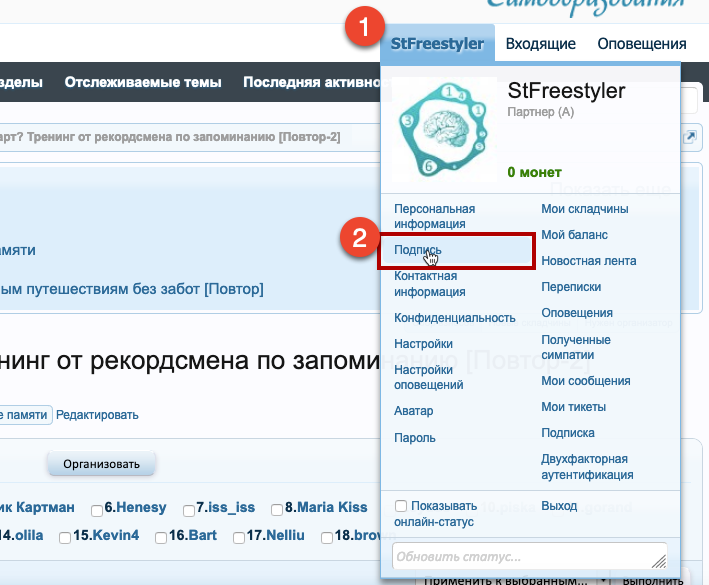
Task: Focus the Обновить статус input field
Action: [529, 556]
